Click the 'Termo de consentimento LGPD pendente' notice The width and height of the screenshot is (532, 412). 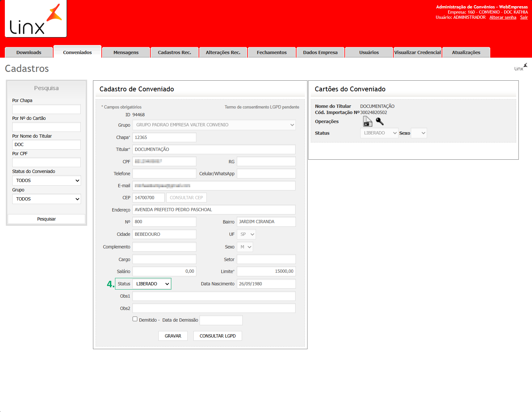262,107
